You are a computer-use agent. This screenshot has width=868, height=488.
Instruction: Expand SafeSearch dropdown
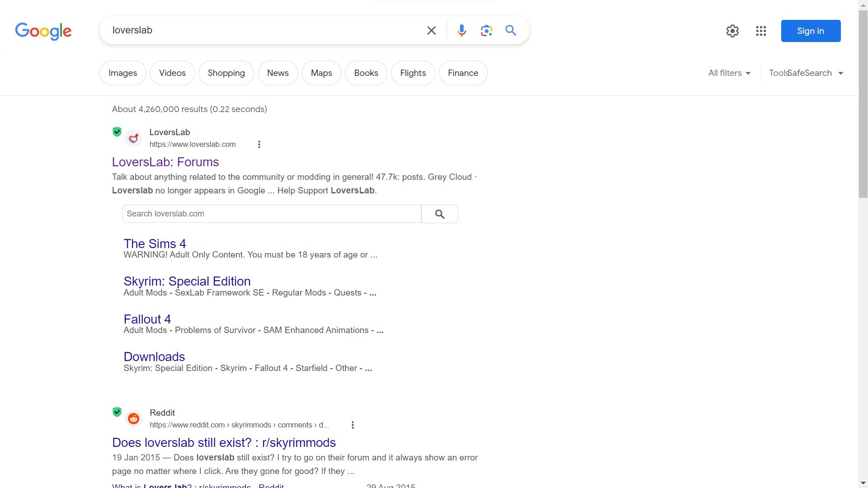tap(816, 73)
